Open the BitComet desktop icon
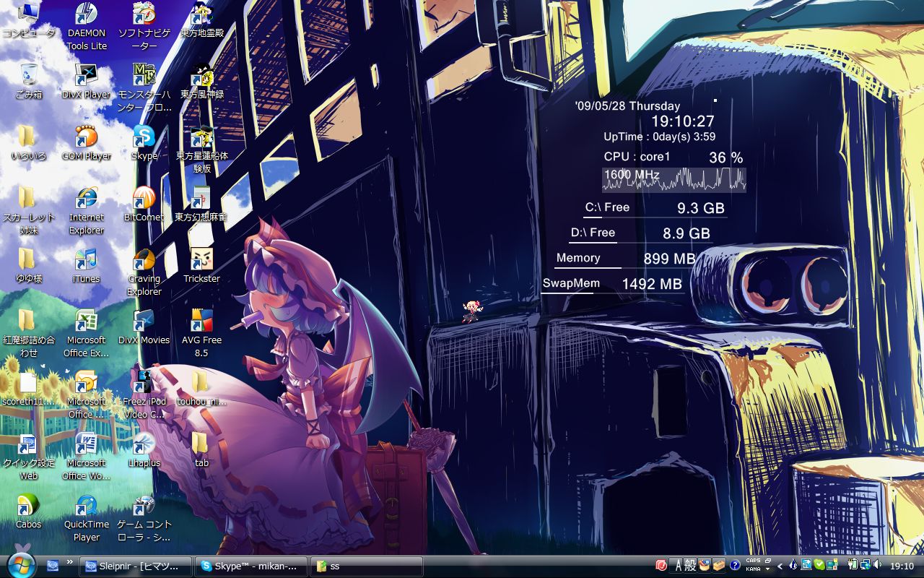Screen dimensions: 924x578 click(144, 204)
